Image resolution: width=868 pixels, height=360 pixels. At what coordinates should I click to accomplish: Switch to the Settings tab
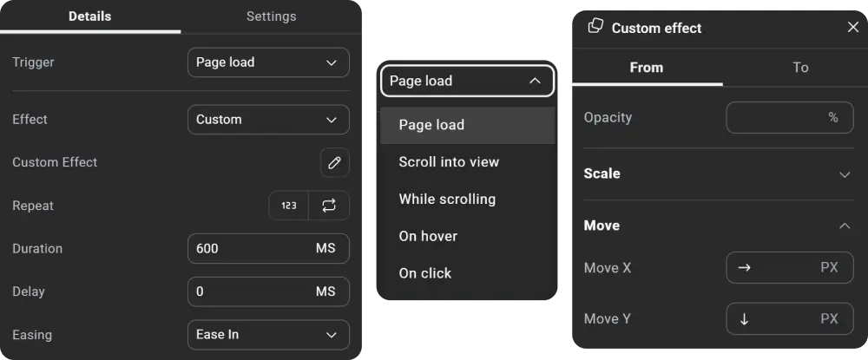click(x=271, y=16)
